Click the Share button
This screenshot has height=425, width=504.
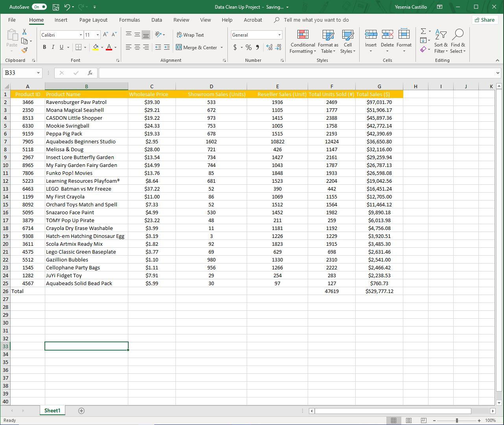[x=484, y=20]
